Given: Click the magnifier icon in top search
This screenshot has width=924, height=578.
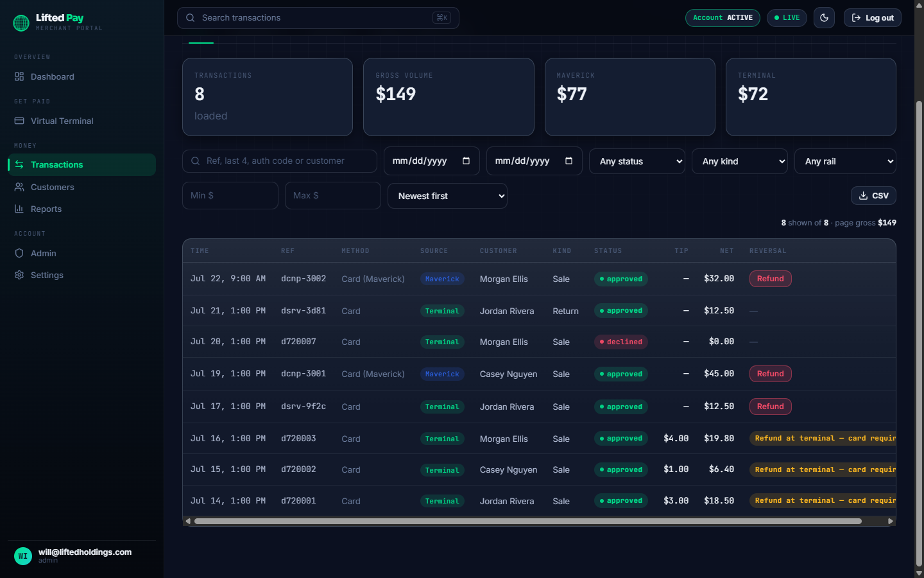Looking at the screenshot, I should [191, 18].
